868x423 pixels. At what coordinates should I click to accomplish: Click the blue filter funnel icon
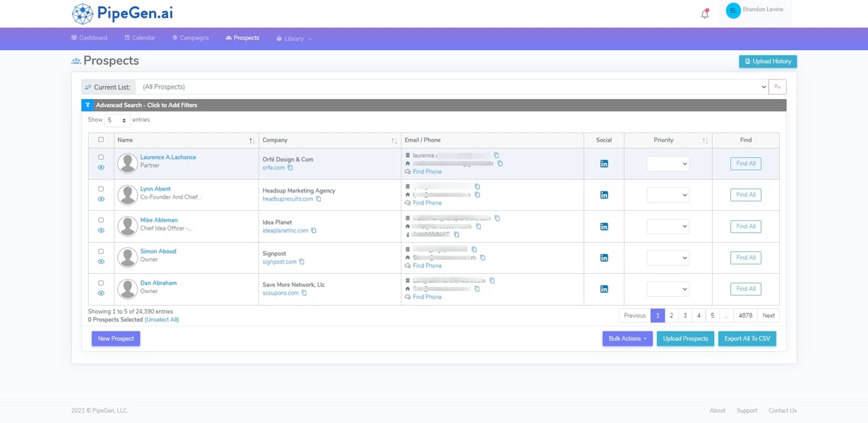pyautogui.click(x=87, y=105)
